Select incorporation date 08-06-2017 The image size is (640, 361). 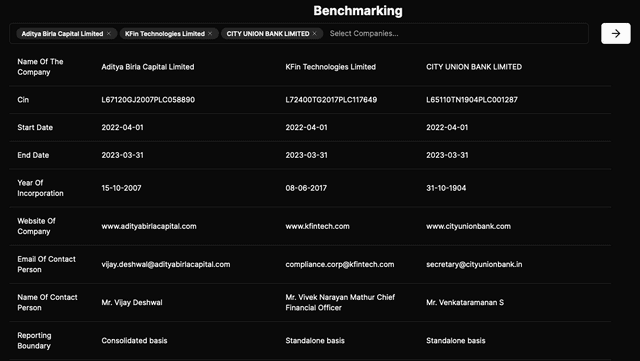tap(306, 188)
